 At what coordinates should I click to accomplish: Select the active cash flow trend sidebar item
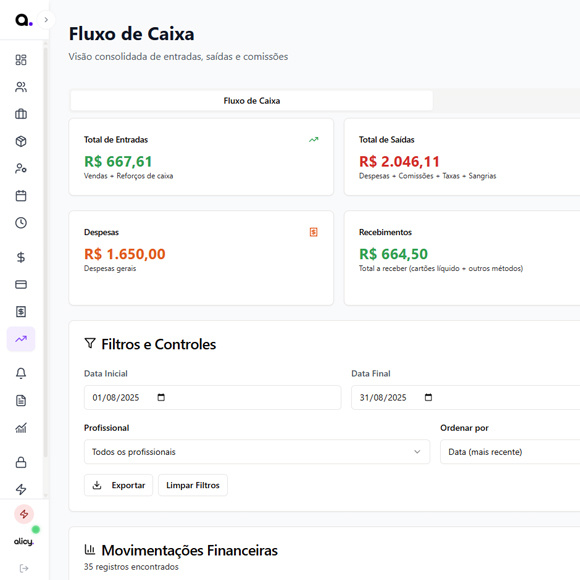pyautogui.click(x=21, y=339)
